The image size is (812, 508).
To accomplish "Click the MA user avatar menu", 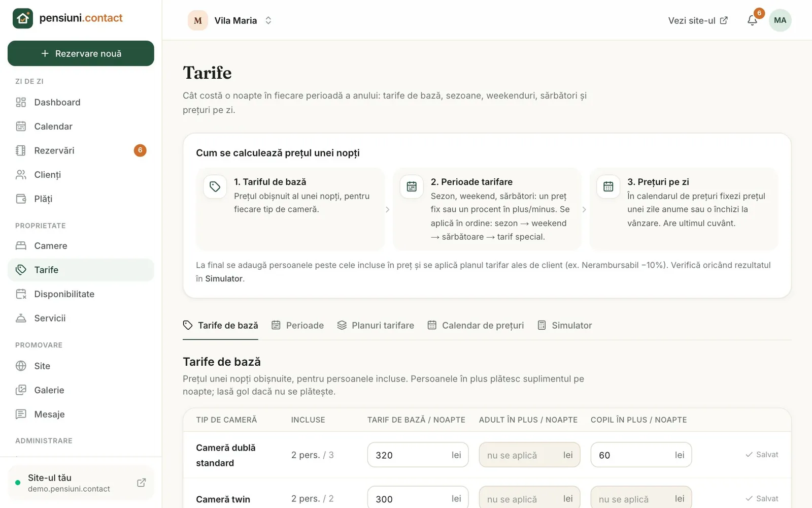I will (x=780, y=20).
